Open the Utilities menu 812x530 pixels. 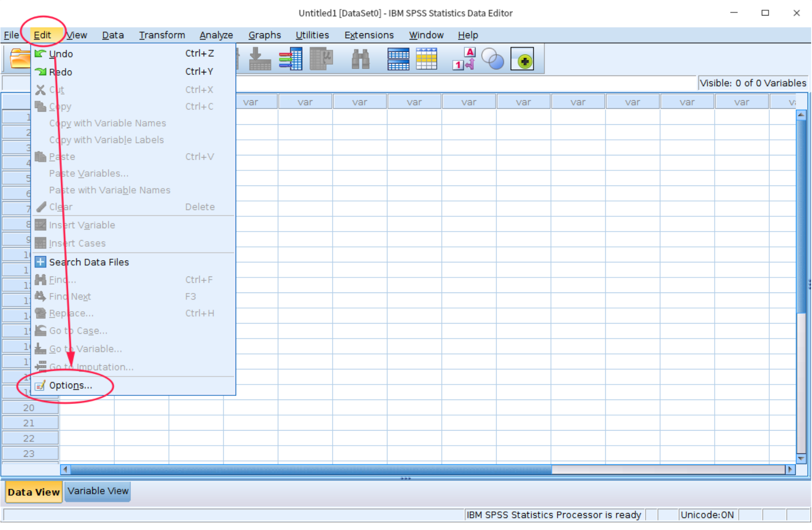[312, 35]
